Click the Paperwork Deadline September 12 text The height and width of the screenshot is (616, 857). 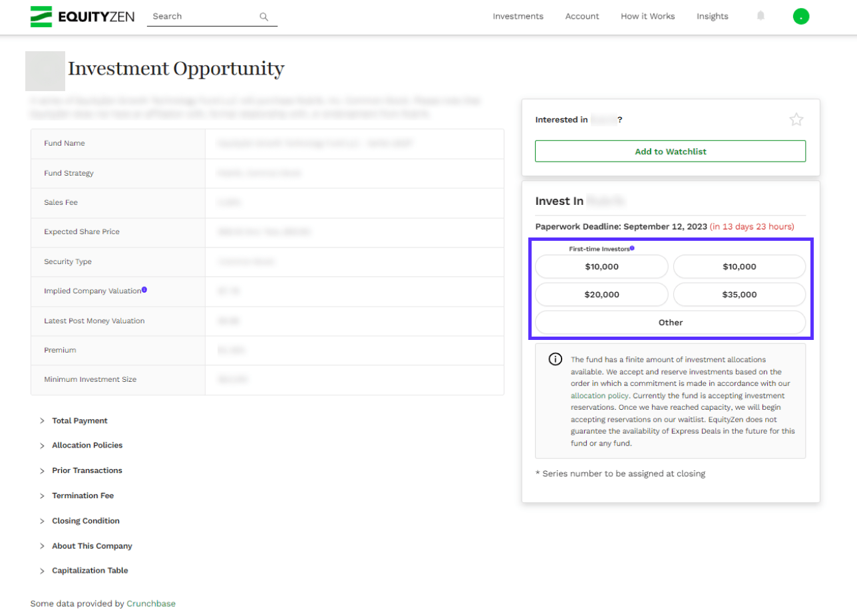[621, 227]
